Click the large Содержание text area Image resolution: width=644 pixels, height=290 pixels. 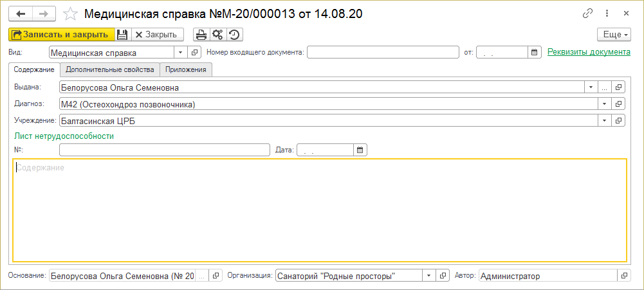320,210
